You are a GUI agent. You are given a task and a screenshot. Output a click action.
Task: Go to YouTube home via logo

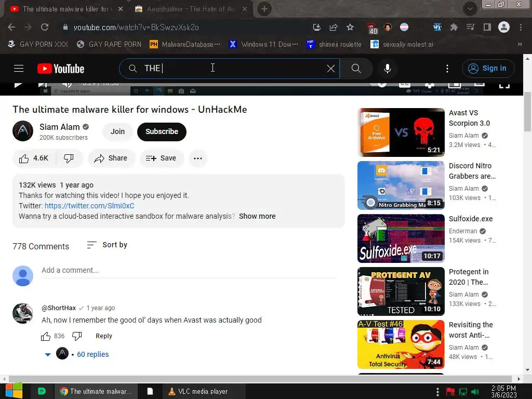coord(61,69)
